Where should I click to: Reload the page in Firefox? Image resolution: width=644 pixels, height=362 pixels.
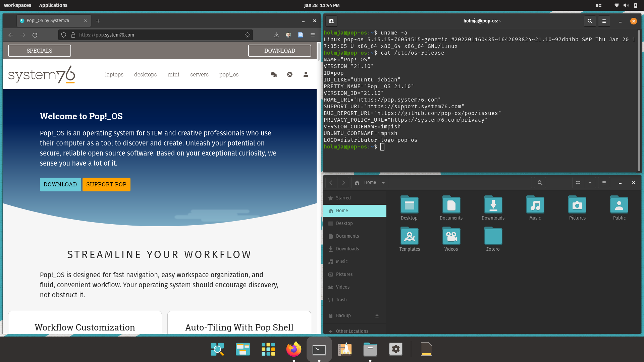tap(35, 35)
